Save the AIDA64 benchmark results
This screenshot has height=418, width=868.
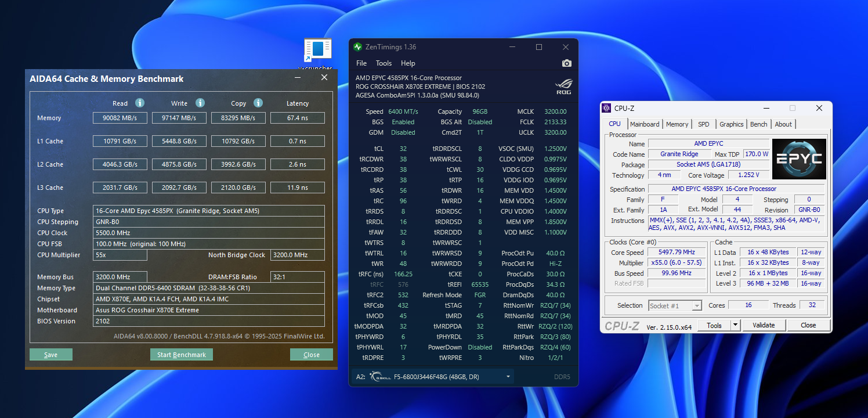(51, 355)
